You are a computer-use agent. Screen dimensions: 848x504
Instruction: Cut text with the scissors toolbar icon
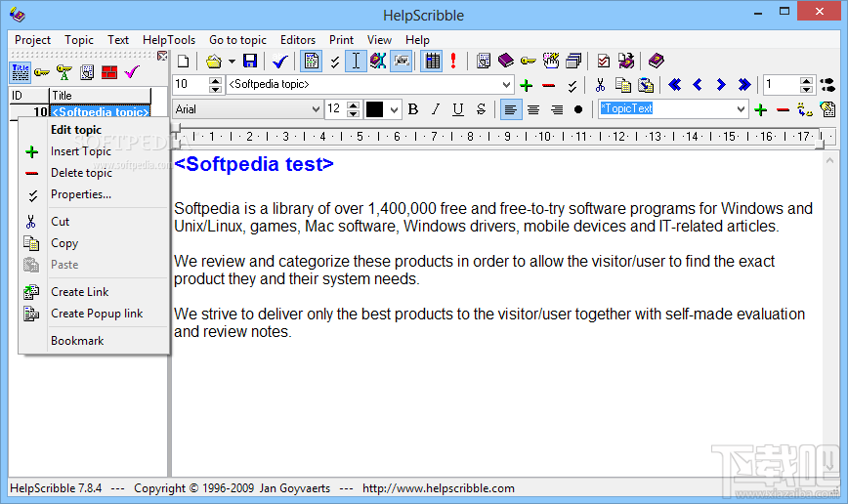click(x=600, y=85)
